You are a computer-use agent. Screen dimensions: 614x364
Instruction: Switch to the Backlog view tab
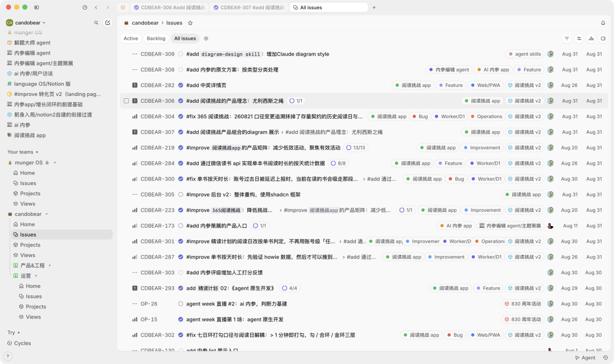click(x=156, y=38)
